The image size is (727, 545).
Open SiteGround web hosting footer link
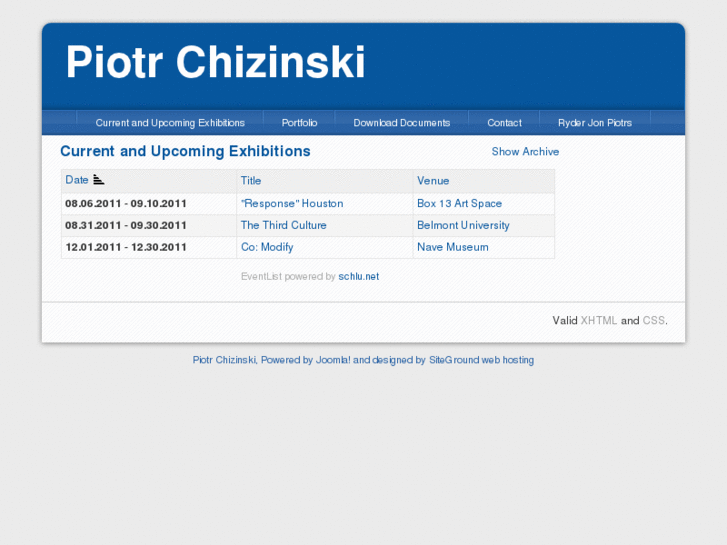(x=481, y=360)
